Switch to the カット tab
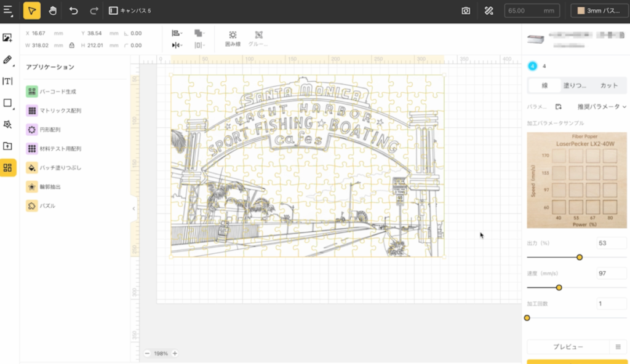Viewport: 630px width, 364px height. click(608, 85)
